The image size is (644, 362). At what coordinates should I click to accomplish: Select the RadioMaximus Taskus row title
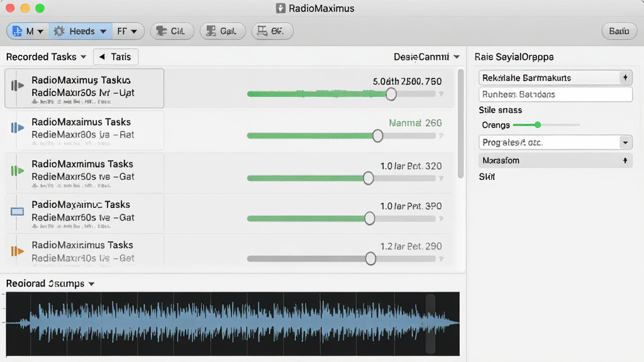pyautogui.click(x=81, y=80)
